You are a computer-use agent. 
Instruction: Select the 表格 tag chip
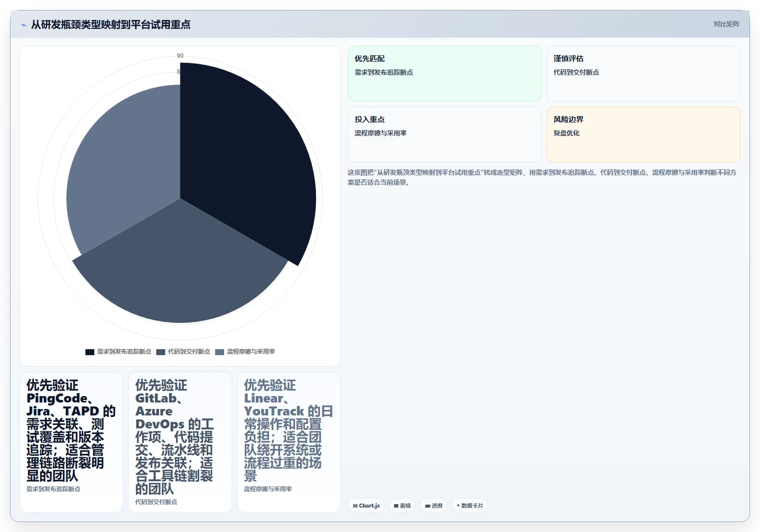pyautogui.click(x=402, y=506)
